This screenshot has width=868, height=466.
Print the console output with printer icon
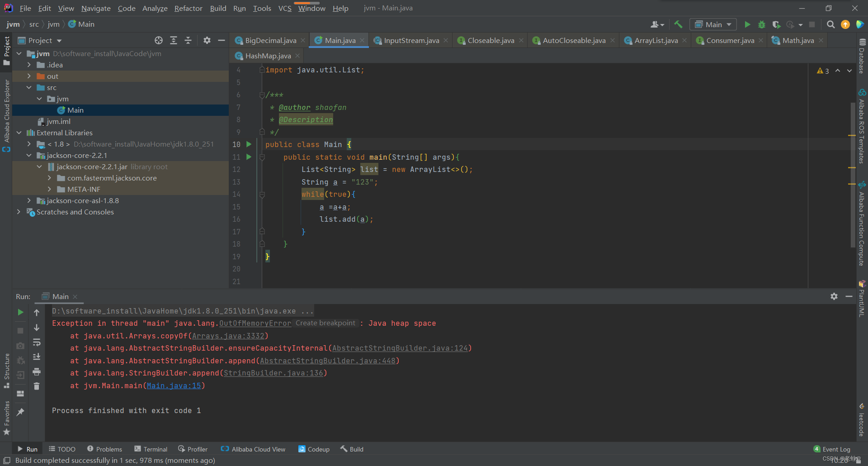click(37, 372)
